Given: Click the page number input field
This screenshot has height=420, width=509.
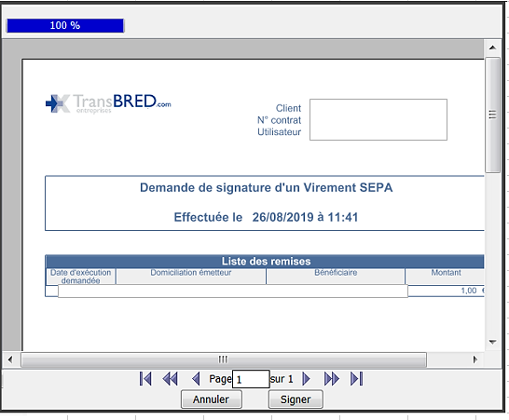Looking at the screenshot, I should tap(251, 379).
